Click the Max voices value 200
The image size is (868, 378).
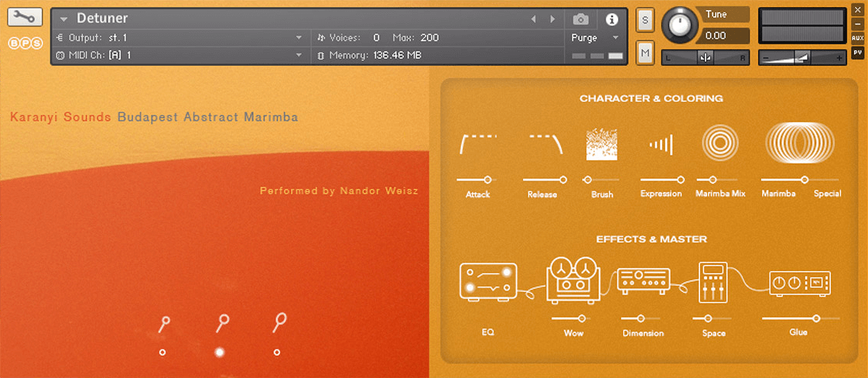(429, 38)
